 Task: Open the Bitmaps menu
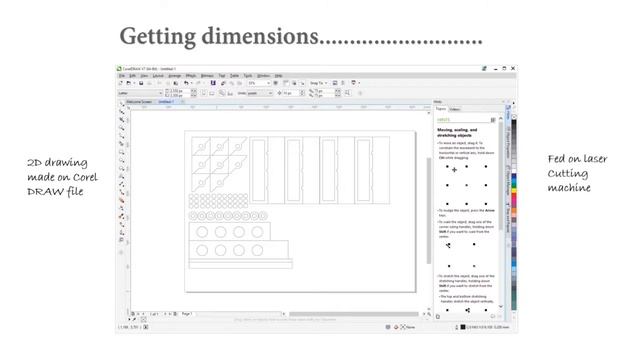[207, 76]
